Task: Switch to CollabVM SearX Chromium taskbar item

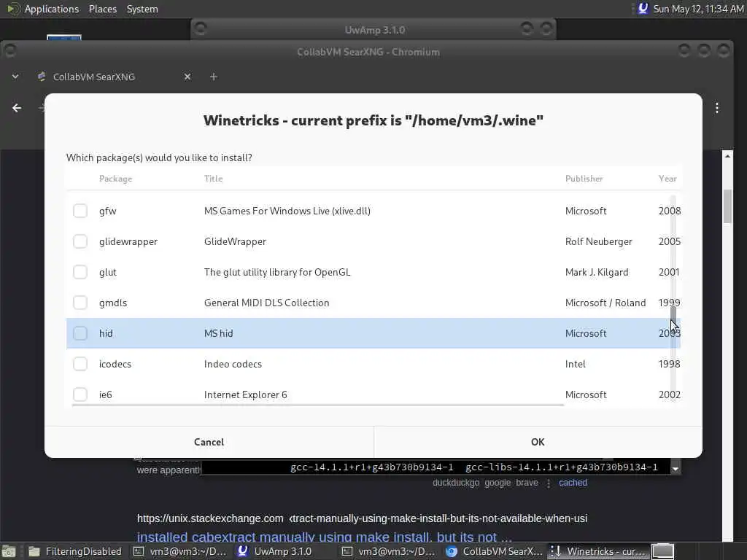Action: click(x=494, y=551)
